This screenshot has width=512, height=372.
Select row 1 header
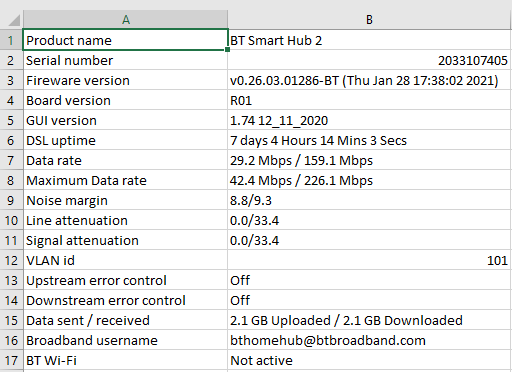coord(11,40)
